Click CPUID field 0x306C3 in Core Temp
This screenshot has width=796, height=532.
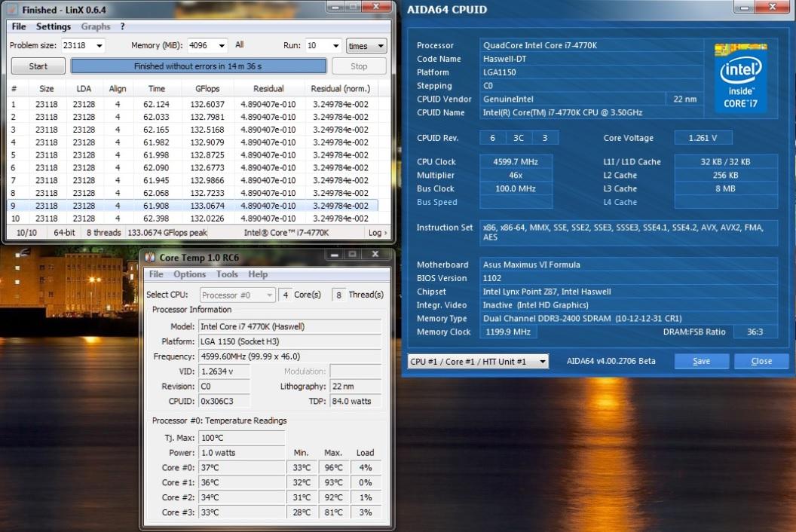pos(224,401)
